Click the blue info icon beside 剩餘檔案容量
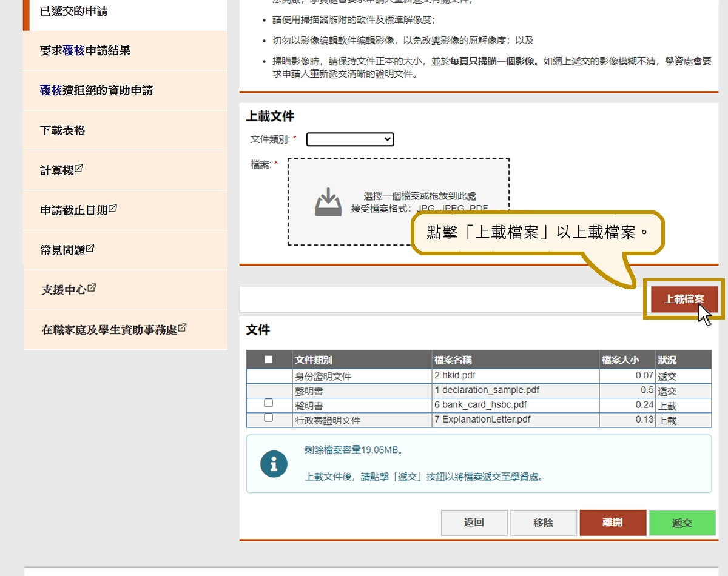The width and height of the screenshot is (728, 576). (274, 464)
